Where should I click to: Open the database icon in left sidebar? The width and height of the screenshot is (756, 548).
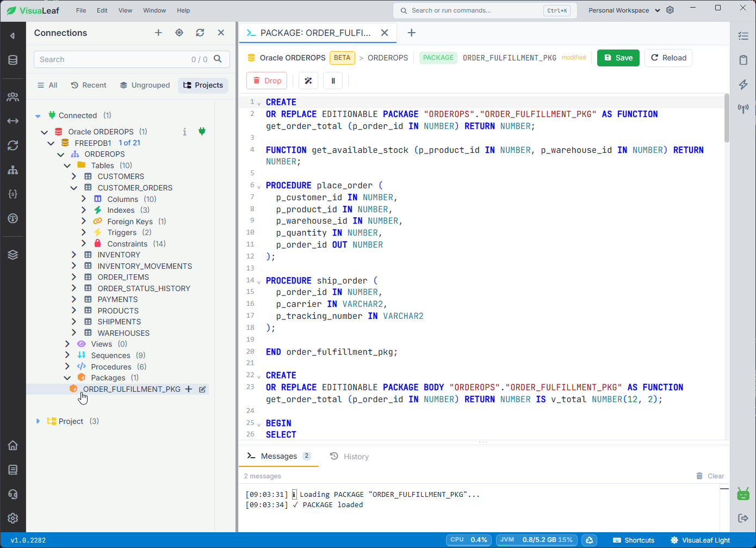pos(13,60)
